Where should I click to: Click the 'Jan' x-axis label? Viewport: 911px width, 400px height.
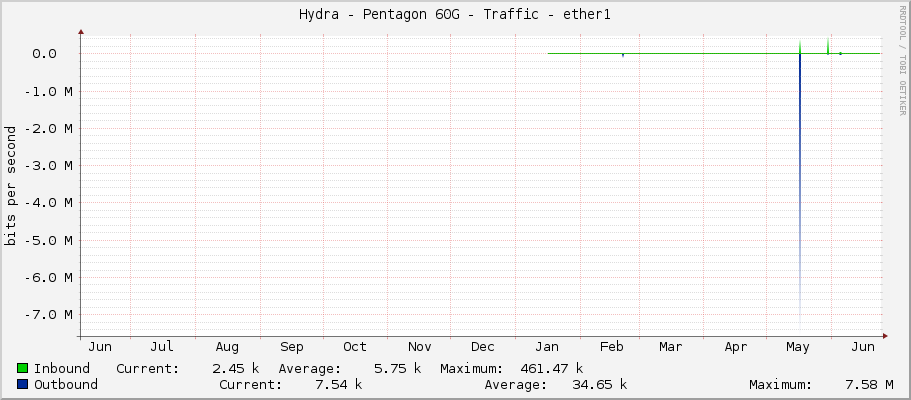[x=547, y=347]
